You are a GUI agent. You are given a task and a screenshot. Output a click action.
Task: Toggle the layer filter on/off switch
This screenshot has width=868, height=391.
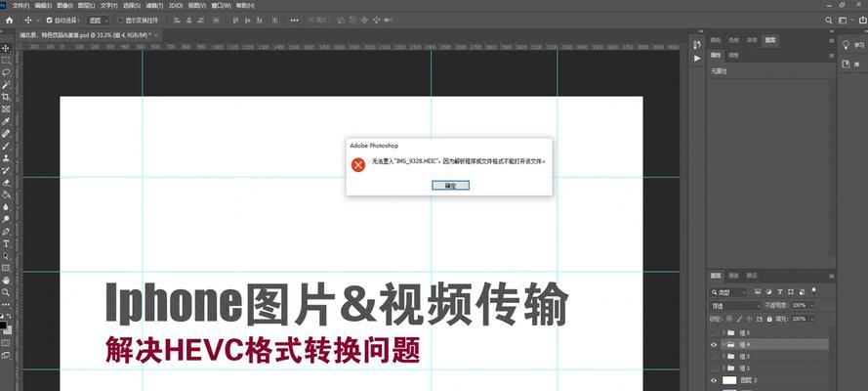[x=813, y=289]
